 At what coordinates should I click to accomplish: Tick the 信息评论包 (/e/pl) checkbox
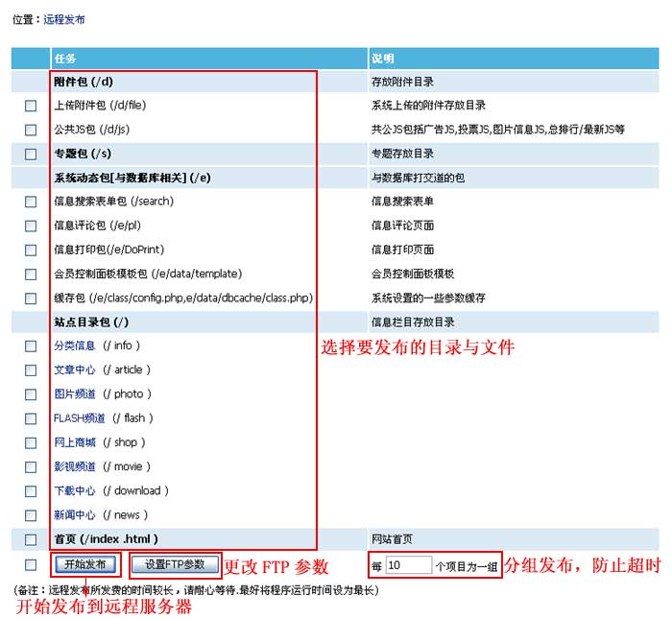coord(31,226)
